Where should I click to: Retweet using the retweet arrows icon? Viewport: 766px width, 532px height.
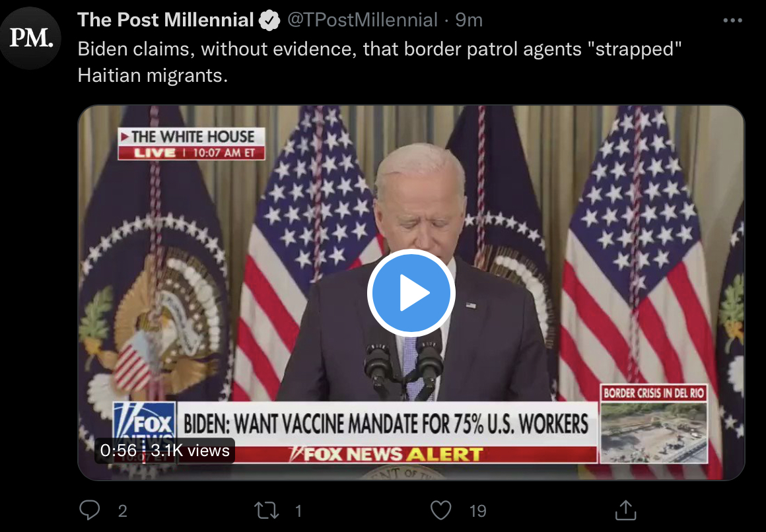[x=267, y=510]
